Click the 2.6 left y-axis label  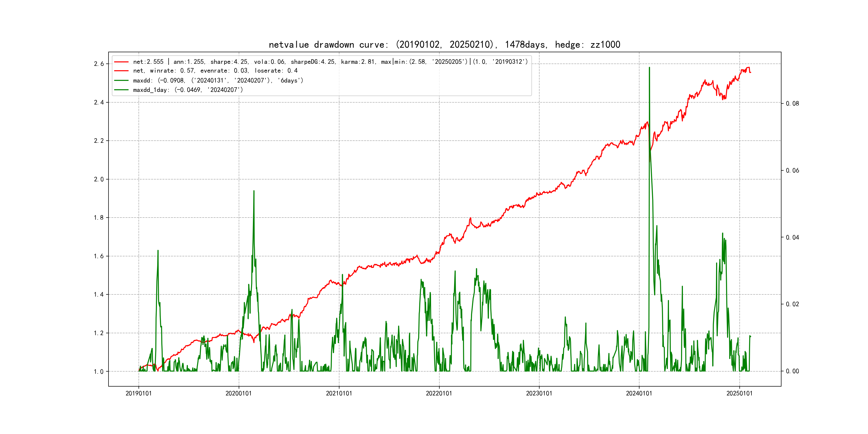pos(99,64)
